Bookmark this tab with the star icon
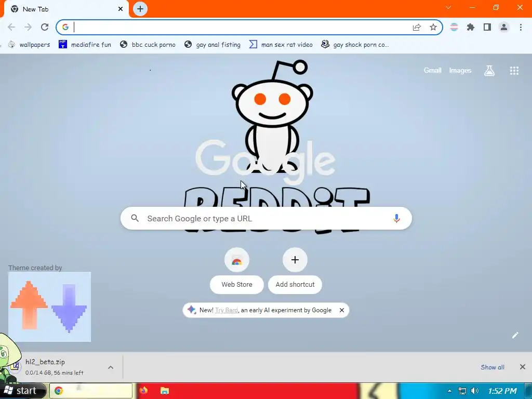 [433, 27]
